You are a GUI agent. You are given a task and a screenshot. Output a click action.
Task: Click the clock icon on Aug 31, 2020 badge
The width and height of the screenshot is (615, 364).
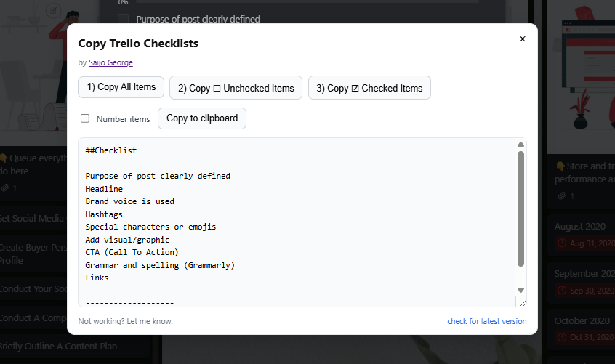[x=562, y=243]
